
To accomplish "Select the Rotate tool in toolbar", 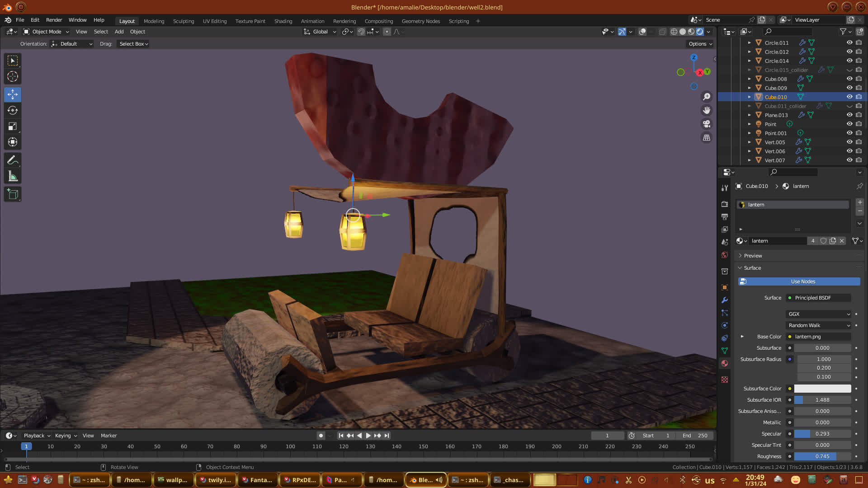I will click(x=13, y=111).
